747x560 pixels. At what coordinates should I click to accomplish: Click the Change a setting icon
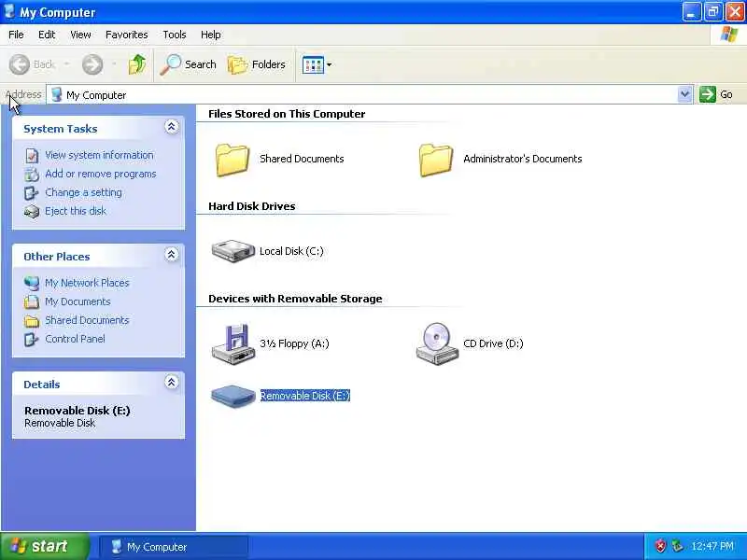(x=32, y=193)
